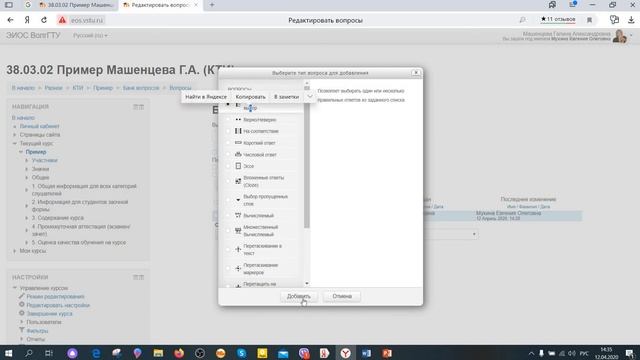Image resolution: width=640 pixels, height=360 pixels.
Task: Select the Множественный Вычисляемый radio button
Action: point(228,231)
